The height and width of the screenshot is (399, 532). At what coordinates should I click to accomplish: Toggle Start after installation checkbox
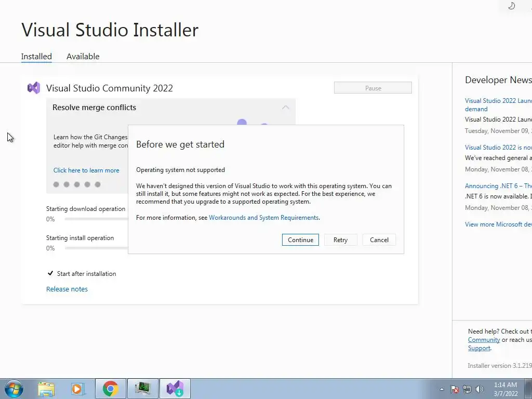[x=50, y=273]
